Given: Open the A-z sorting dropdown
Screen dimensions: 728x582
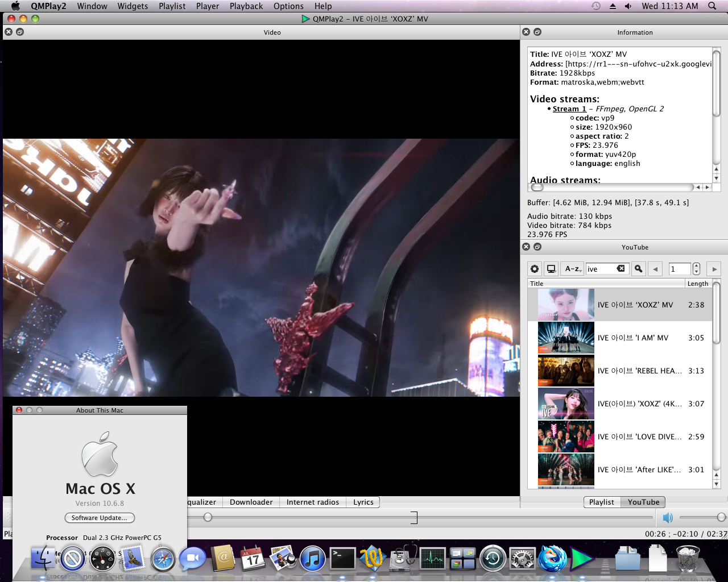Looking at the screenshot, I should 572,268.
